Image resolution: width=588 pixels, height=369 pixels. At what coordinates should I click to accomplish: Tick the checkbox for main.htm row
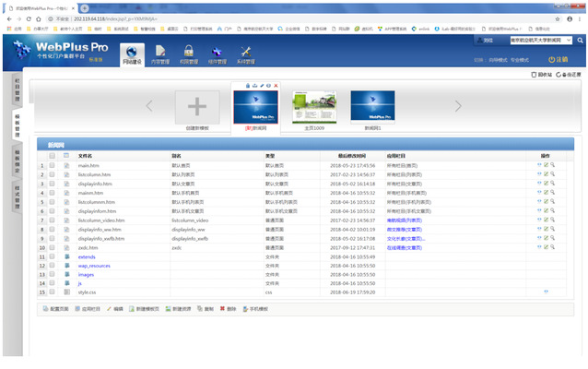[53, 165]
